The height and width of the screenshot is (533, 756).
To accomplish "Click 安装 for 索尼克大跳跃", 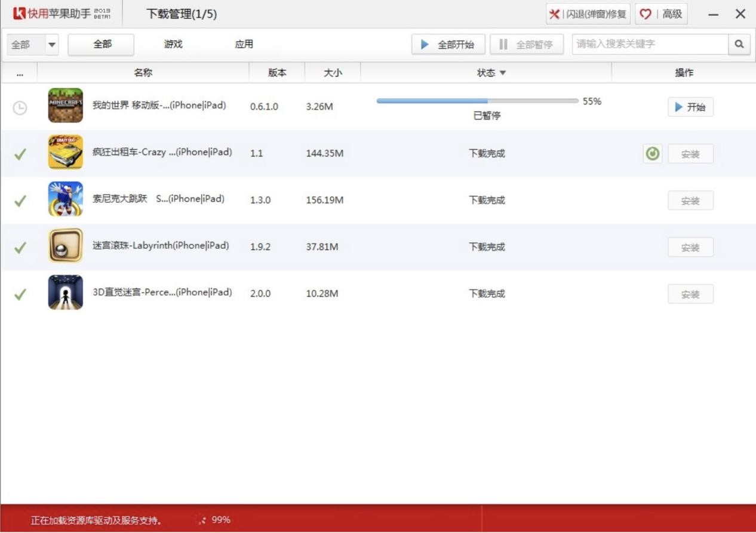I will [x=690, y=201].
